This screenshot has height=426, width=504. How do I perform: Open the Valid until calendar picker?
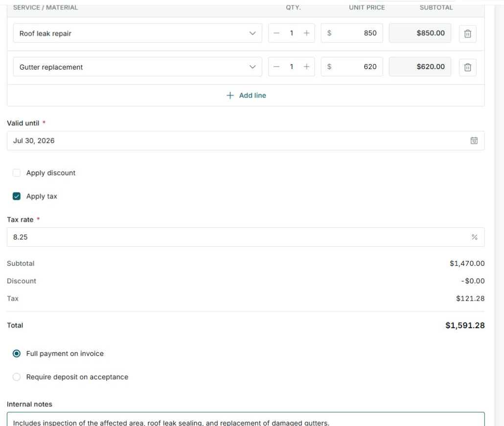pyautogui.click(x=474, y=141)
